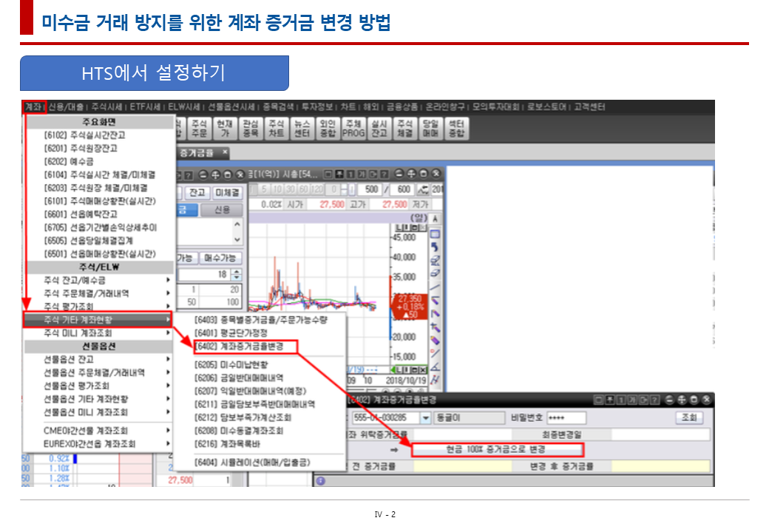Click the '1' icon in 계좌증거금율변경 title bar
This screenshot has width=769, height=532.
pyautogui.click(x=621, y=400)
